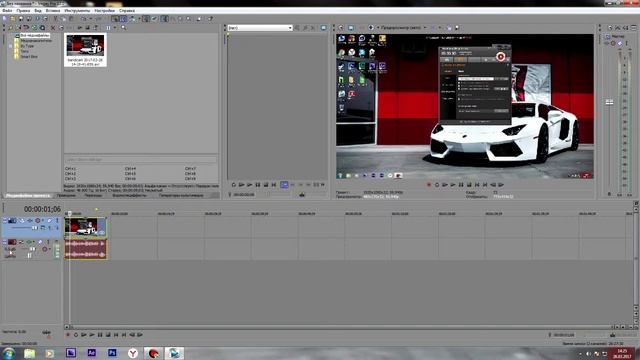Screen dimensions: 640x360
Task: Click the playback rate slider
Action: pos(47,332)
